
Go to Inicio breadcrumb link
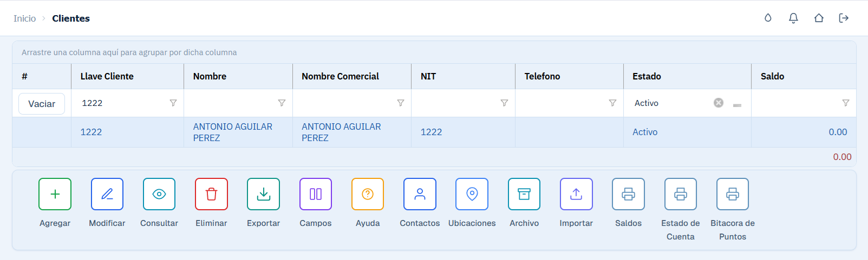pyautogui.click(x=24, y=18)
